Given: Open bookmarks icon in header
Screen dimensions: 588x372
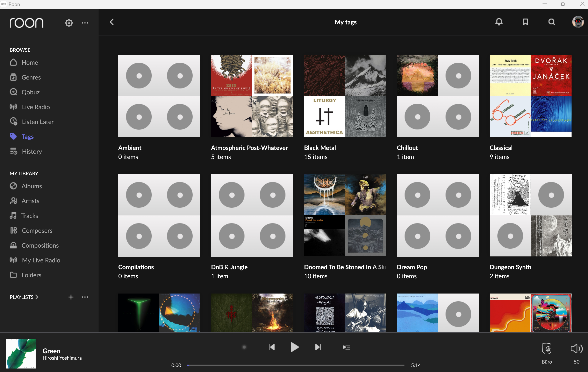Looking at the screenshot, I should coord(525,22).
